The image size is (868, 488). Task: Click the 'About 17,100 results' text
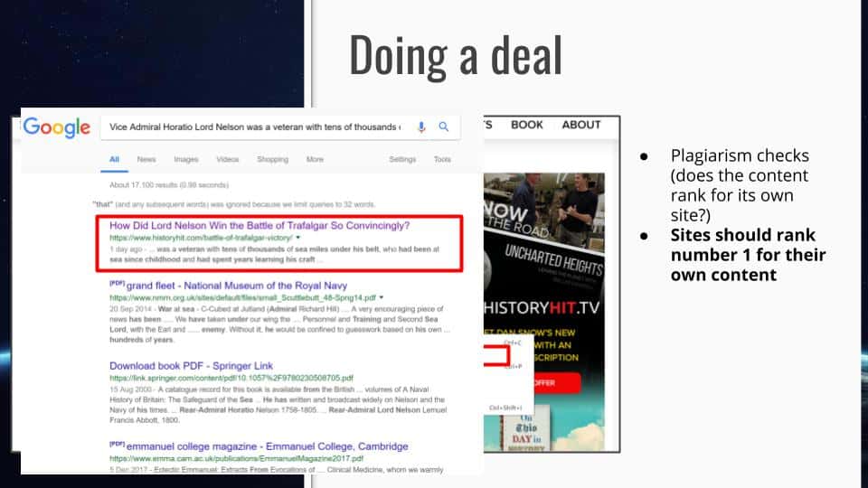point(169,184)
